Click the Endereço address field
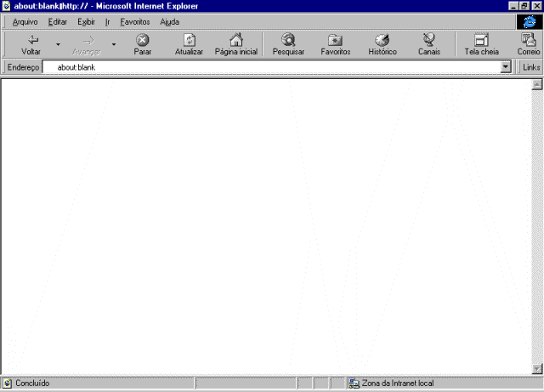The width and height of the screenshot is (544, 392). click(x=272, y=67)
